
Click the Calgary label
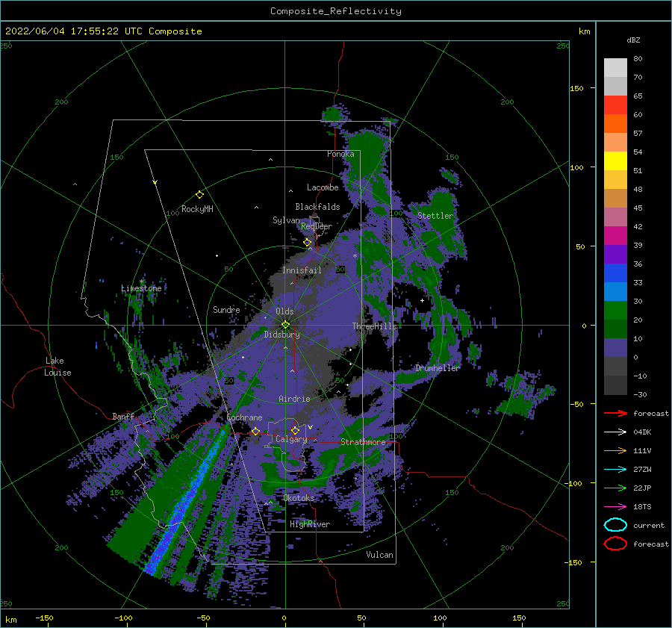(x=291, y=439)
